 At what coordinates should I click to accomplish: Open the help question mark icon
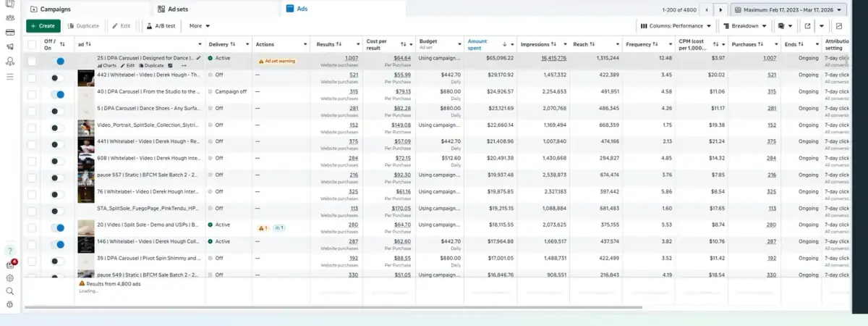coord(9,251)
